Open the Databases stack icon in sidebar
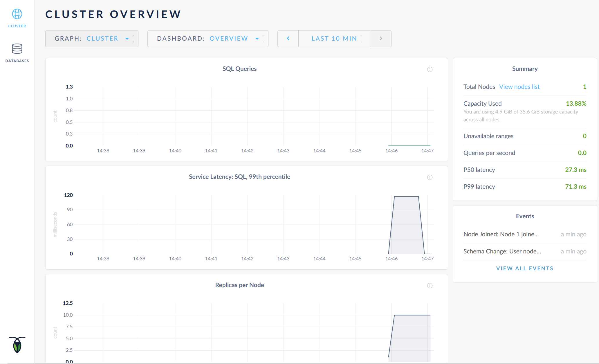The height and width of the screenshot is (364, 599). (x=17, y=49)
